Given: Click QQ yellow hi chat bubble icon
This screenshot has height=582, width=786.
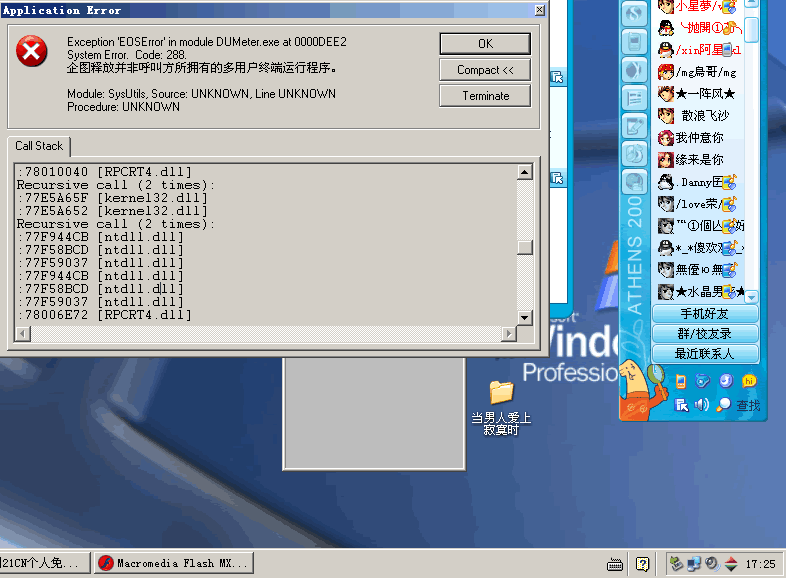Looking at the screenshot, I should [749, 381].
